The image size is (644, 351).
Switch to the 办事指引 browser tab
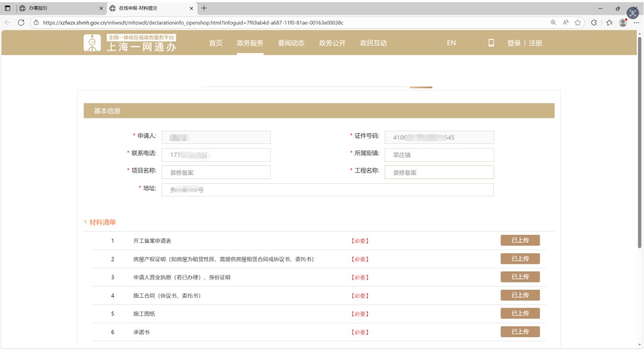pos(54,8)
